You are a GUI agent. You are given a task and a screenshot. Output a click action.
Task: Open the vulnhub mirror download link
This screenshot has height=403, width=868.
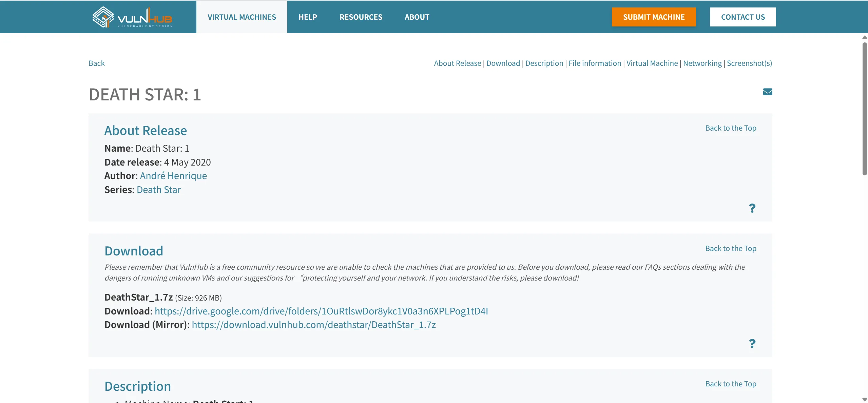[x=313, y=325]
